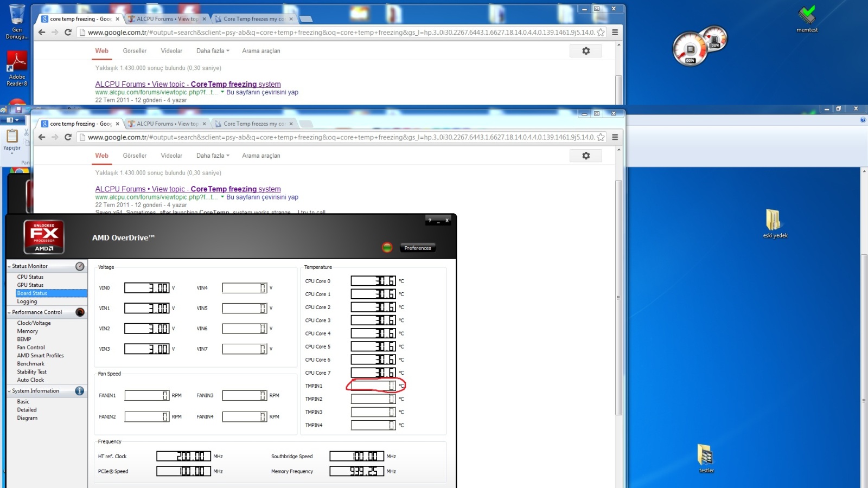
Task: Open Diagram under System Information
Action: click(x=27, y=418)
